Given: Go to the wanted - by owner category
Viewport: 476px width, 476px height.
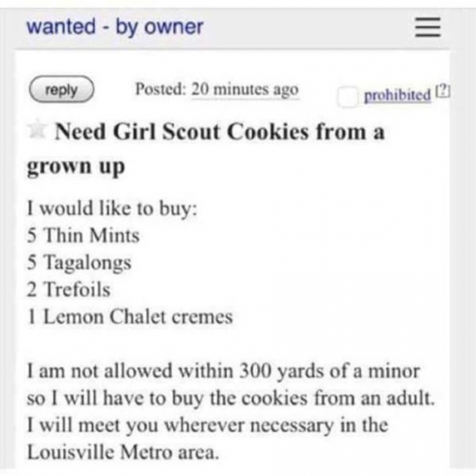Looking at the screenshot, I should 115,27.
